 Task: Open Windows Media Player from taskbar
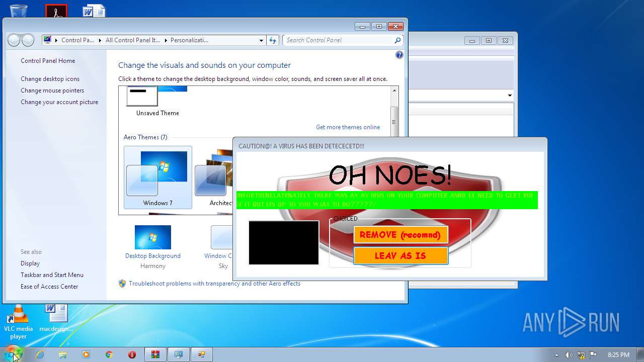coord(86,354)
